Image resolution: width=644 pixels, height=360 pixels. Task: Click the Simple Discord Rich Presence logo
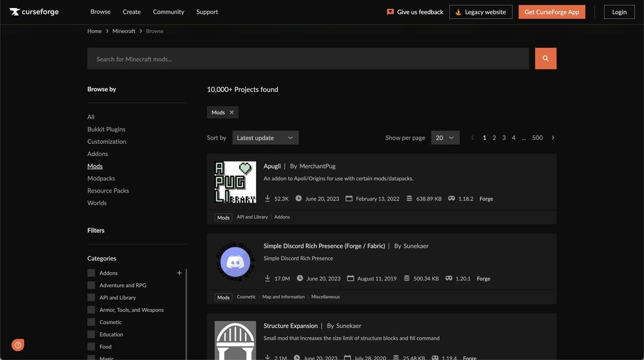pyautogui.click(x=235, y=262)
